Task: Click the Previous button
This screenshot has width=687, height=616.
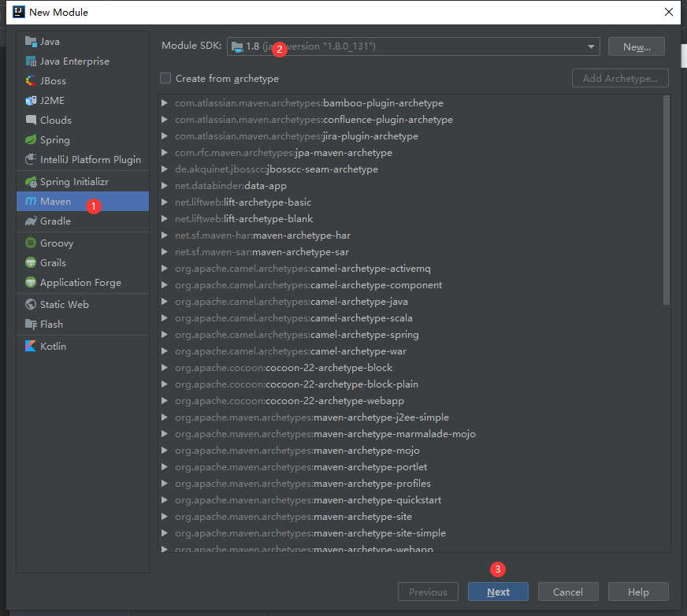Action: (428, 592)
